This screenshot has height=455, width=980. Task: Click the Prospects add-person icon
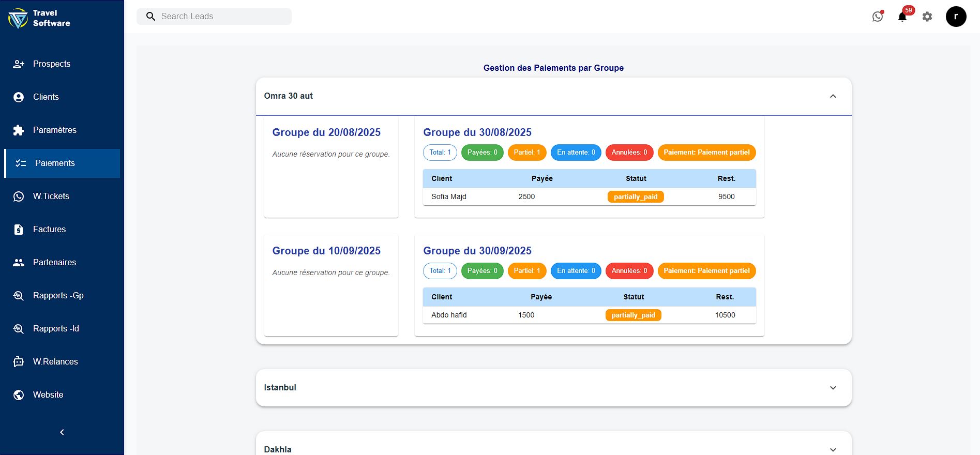pos(19,64)
